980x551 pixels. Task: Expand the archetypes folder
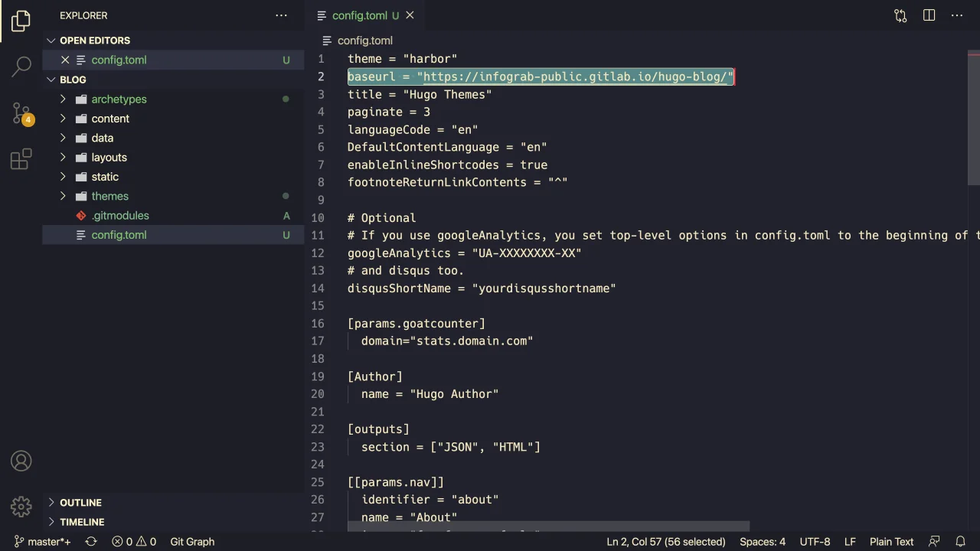(x=118, y=99)
